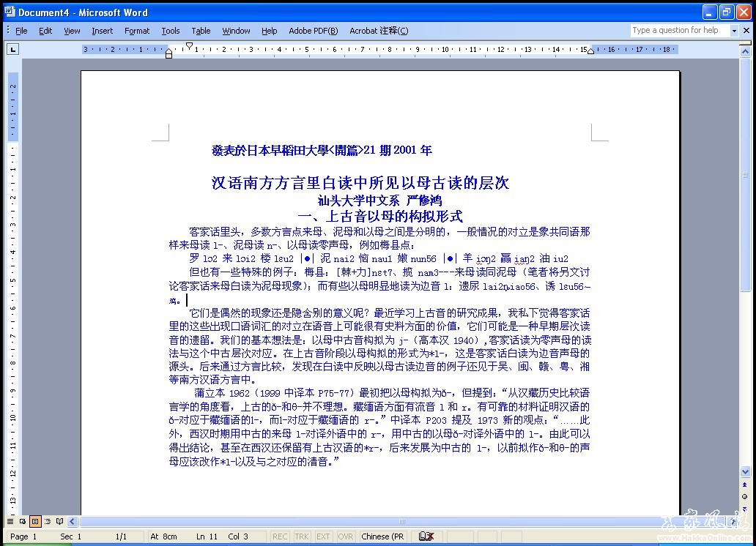Toggle REC macro recording indicator
This screenshot has width=756, height=546.
click(x=280, y=536)
